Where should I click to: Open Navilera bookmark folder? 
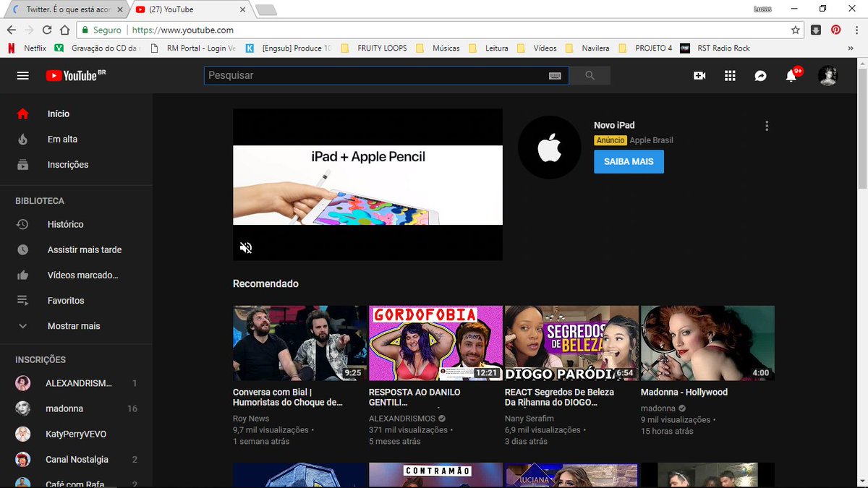click(588, 48)
